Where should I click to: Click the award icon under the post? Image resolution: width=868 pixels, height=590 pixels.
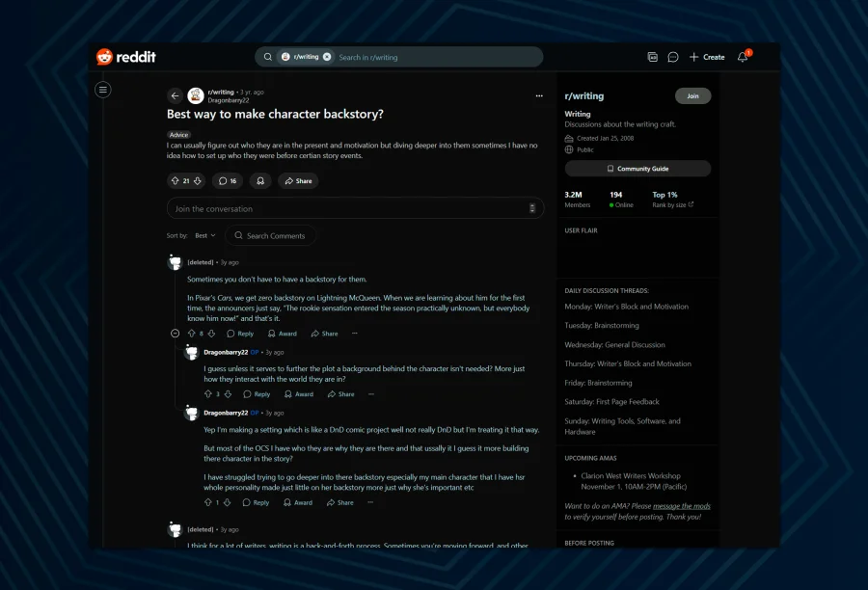(x=260, y=180)
